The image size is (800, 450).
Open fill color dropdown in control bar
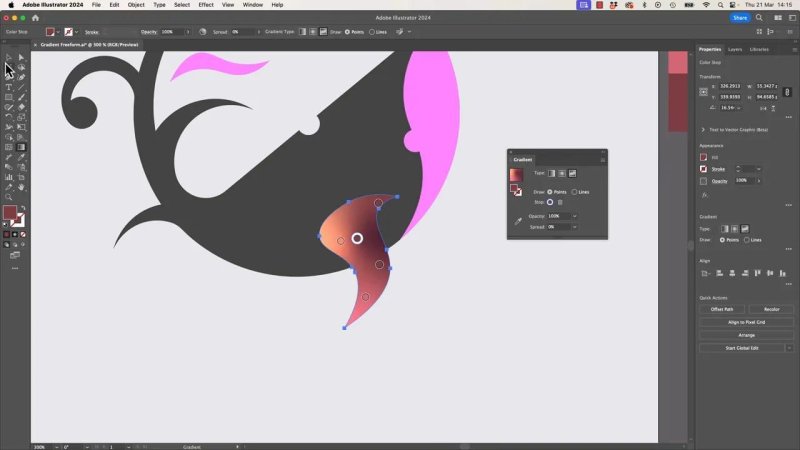click(58, 32)
